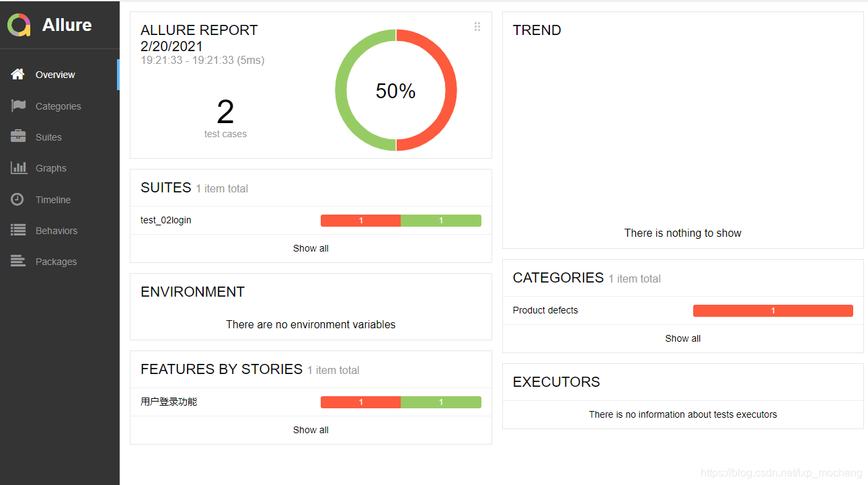The width and height of the screenshot is (868, 485).
Task: Open the Packages sidebar label
Action: [56, 262]
